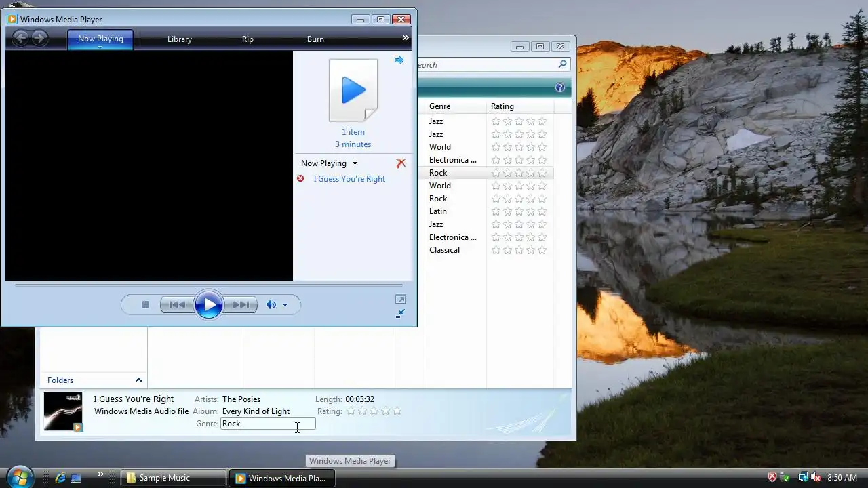Click the muted volume tray icon

click(816, 478)
